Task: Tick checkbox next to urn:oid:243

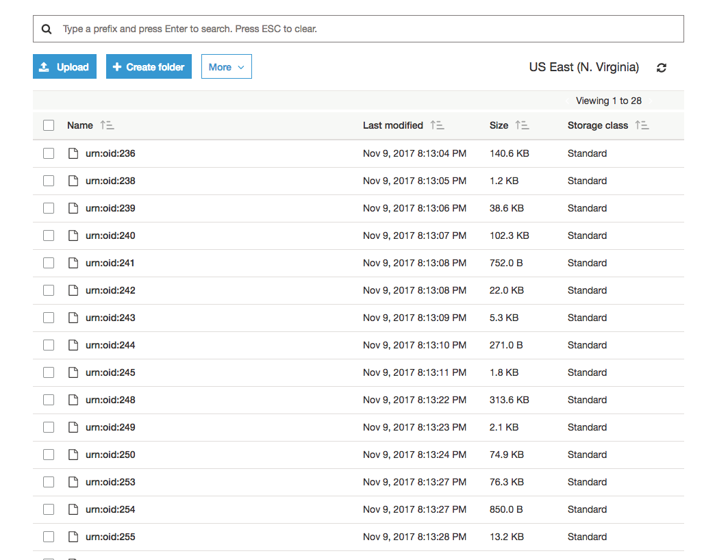Action: [49, 318]
